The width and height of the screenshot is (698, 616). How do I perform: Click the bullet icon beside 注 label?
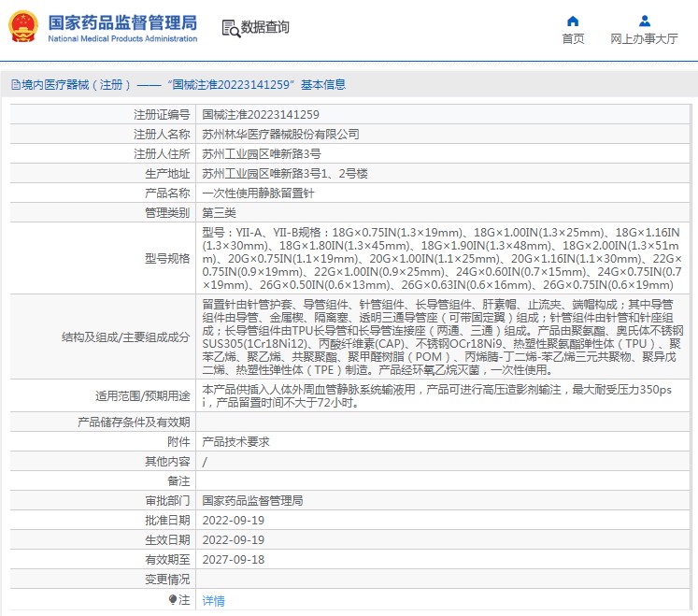[172, 600]
